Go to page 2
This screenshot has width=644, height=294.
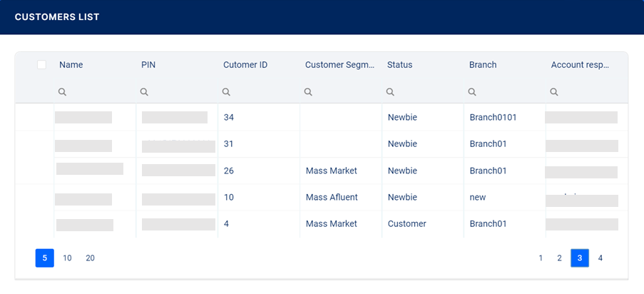pyautogui.click(x=560, y=258)
